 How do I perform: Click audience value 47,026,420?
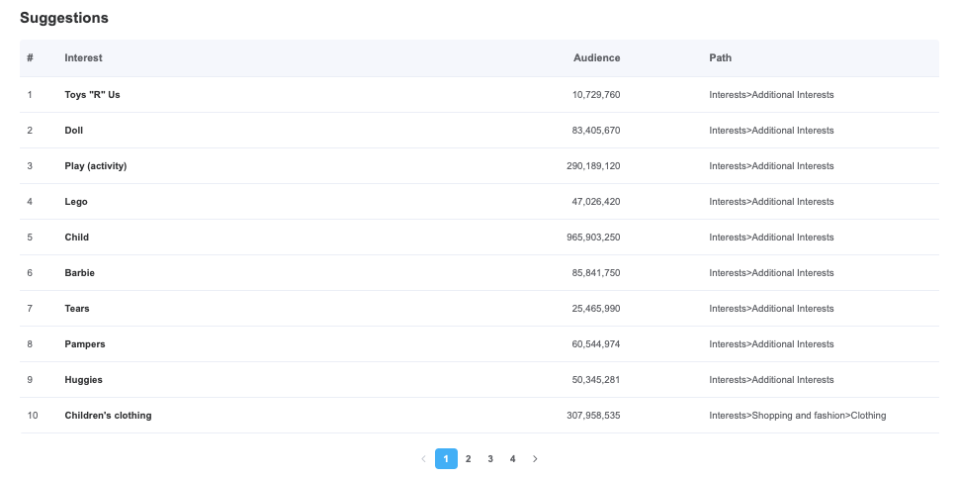click(596, 202)
